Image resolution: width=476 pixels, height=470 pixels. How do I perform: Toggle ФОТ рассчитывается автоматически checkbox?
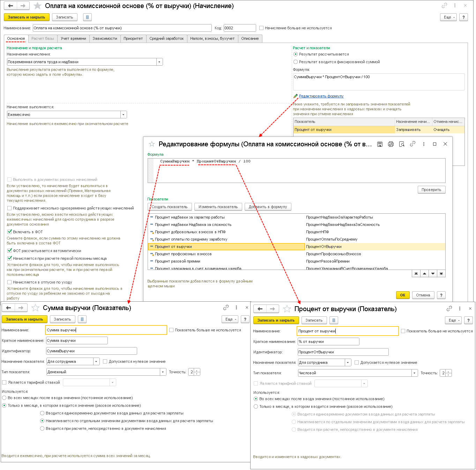pos(9,251)
